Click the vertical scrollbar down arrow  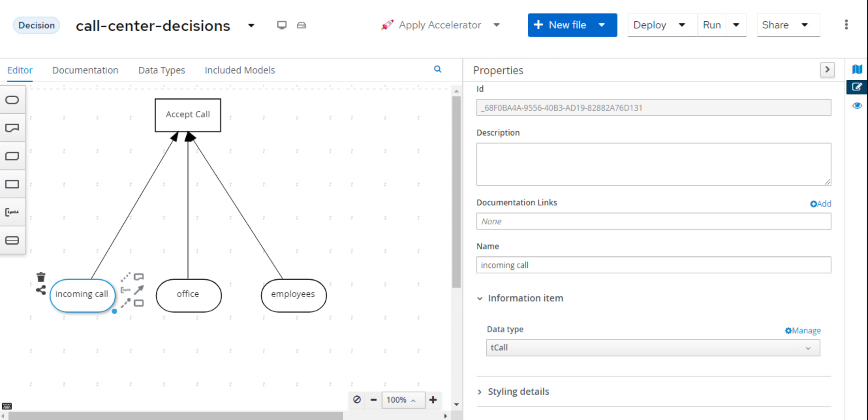pyautogui.click(x=457, y=404)
